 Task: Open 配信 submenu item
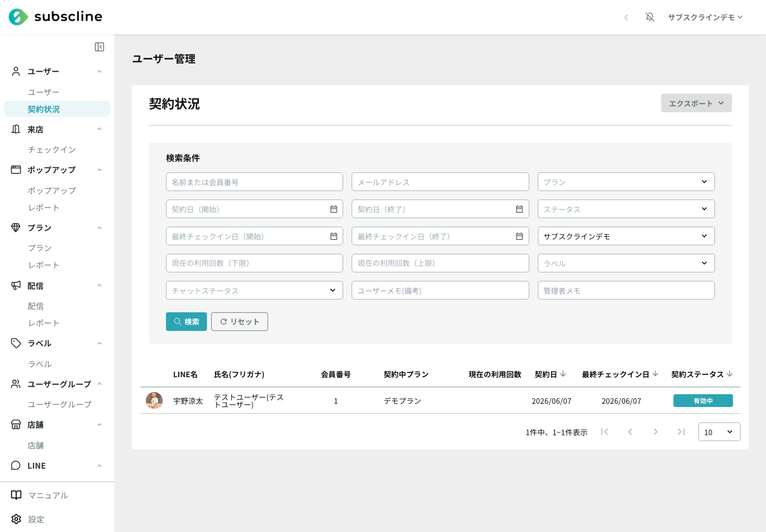(36, 306)
